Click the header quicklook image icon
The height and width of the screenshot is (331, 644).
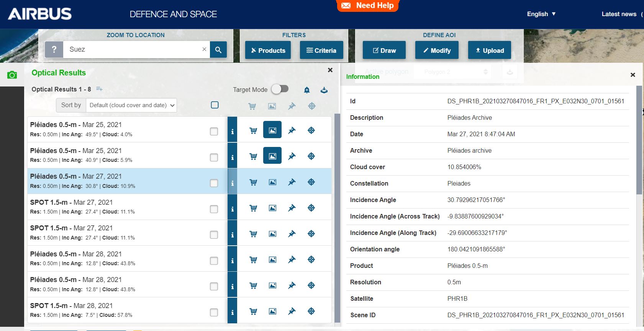coord(272,106)
